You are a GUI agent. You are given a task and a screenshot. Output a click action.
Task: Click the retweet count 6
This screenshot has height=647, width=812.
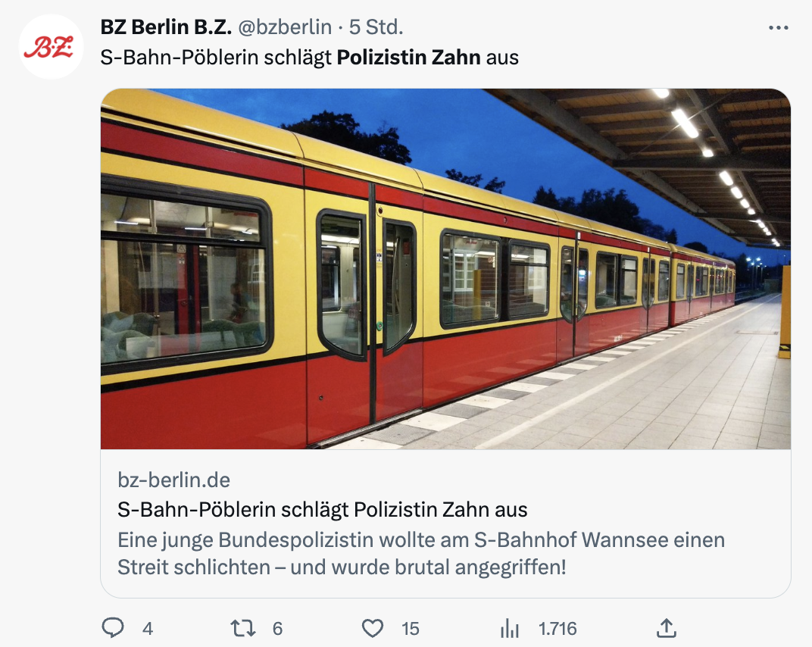[x=277, y=628]
